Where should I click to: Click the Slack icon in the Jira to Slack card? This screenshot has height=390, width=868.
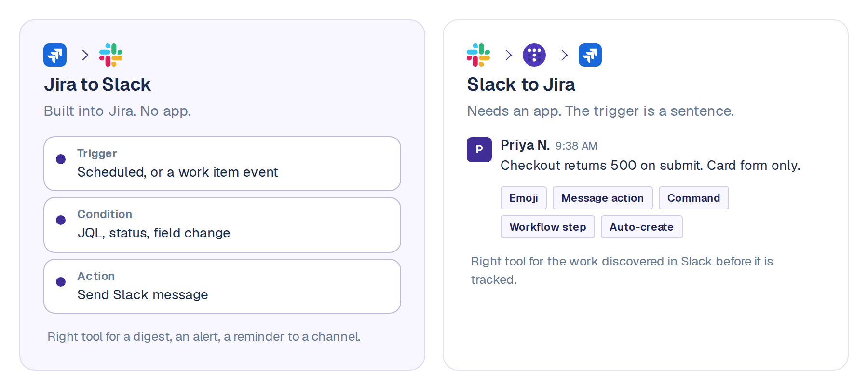[111, 55]
